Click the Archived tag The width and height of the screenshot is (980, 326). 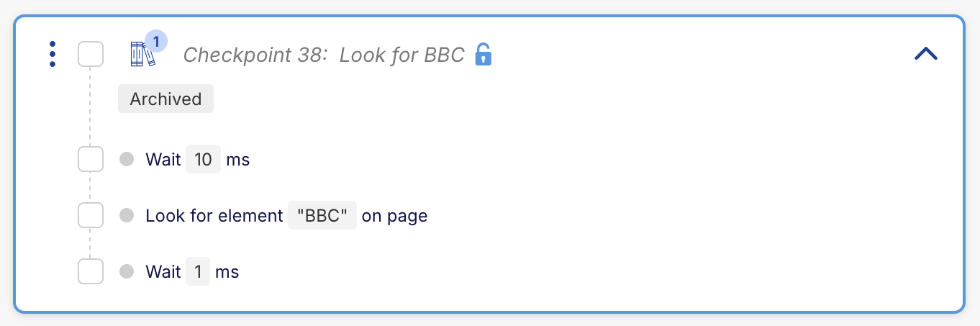(165, 99)
